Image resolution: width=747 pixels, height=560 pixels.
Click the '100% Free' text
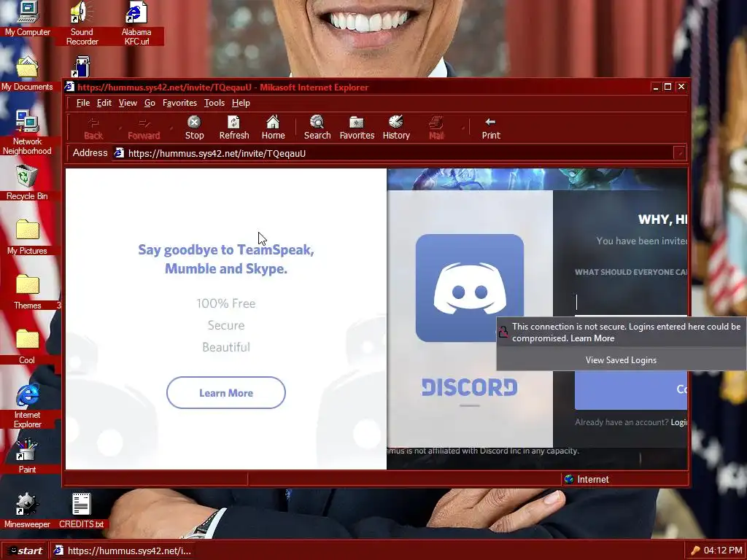[x=226, y=303]
